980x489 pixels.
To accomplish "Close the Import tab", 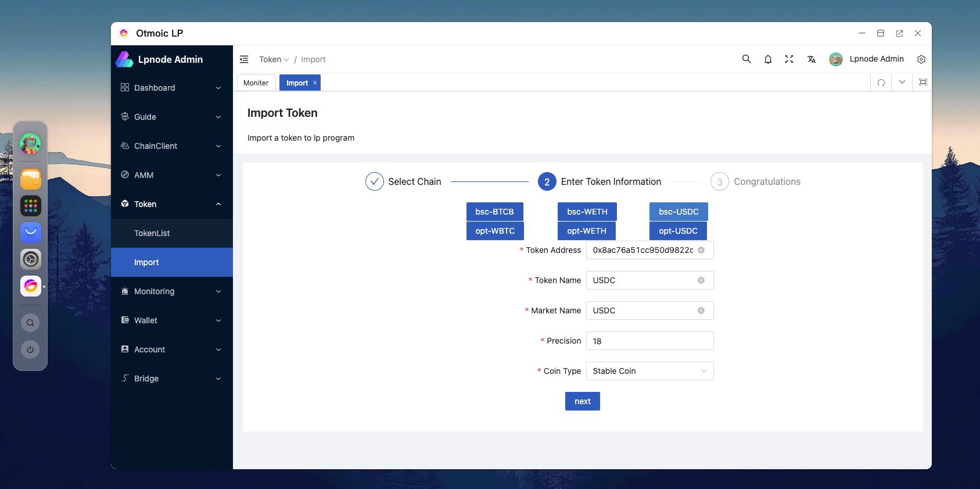I will coord(315,83).
